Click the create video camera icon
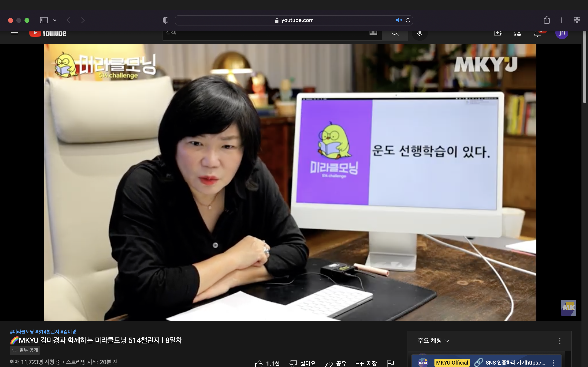The height and width of the screenshot is (367, 588). coord(498,33)
